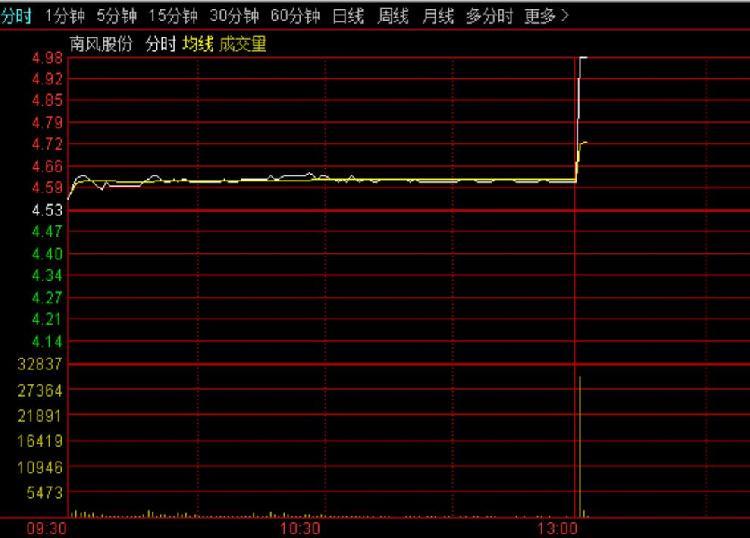This screenshot has height=538, width=750.
Task: Click the 27364 volume axis label
Action: [40, 391]
